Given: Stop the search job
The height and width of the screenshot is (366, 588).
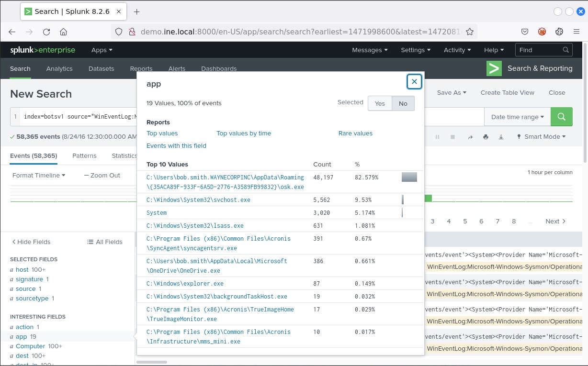Looking at the screenshot, I should (x=452, y=137).
